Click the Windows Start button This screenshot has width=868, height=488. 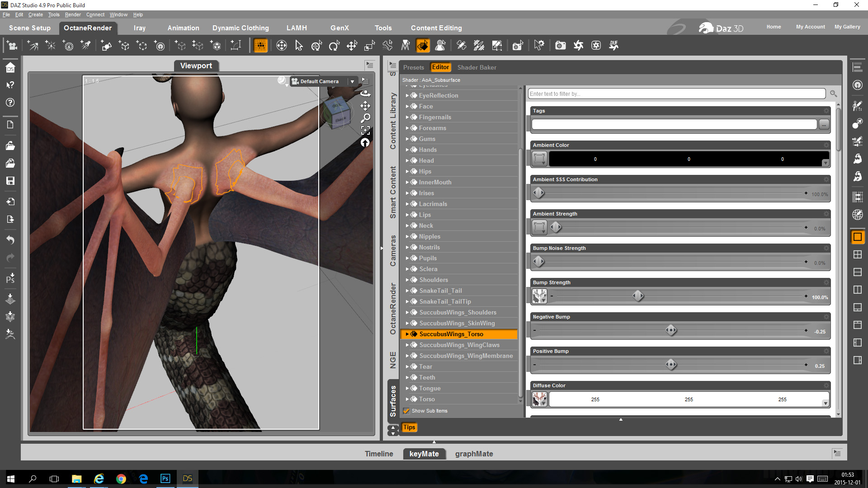10,479
